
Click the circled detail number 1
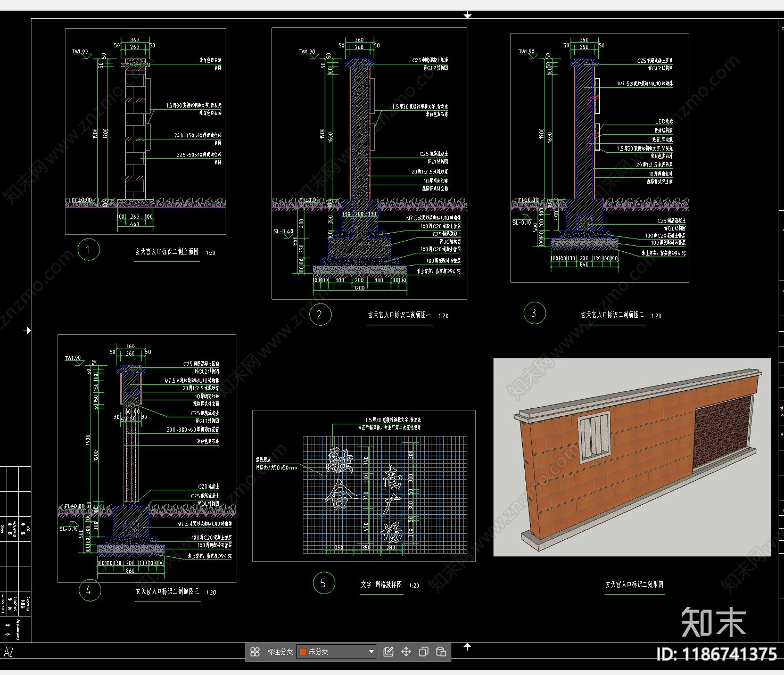(x=88, y=250)
